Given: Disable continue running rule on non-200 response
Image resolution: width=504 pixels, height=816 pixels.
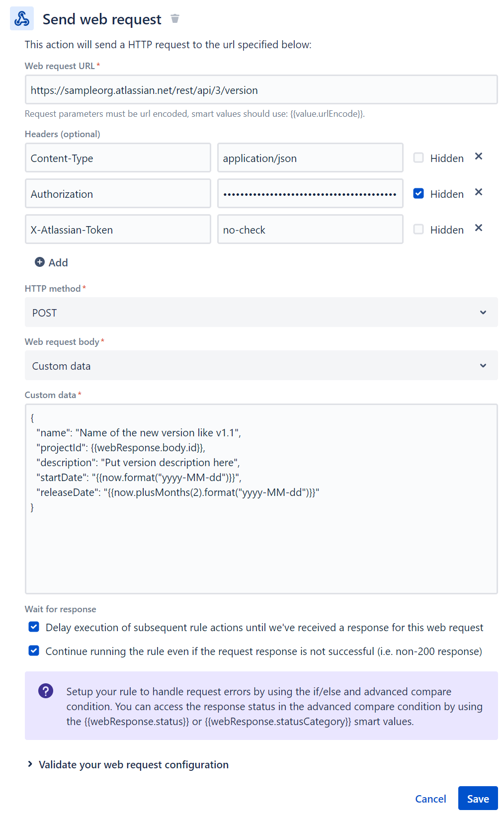Looking at the screenshot, I should [33, 651].
